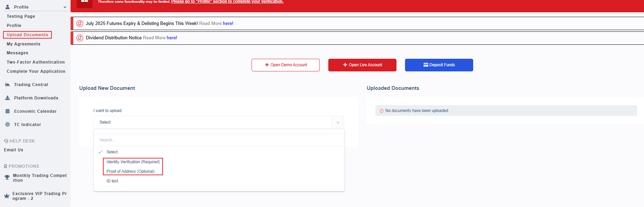Click the 'No documents have been uploaded' notice
Viewport: 644px width, 207px height.
click(x=506, y=111)
